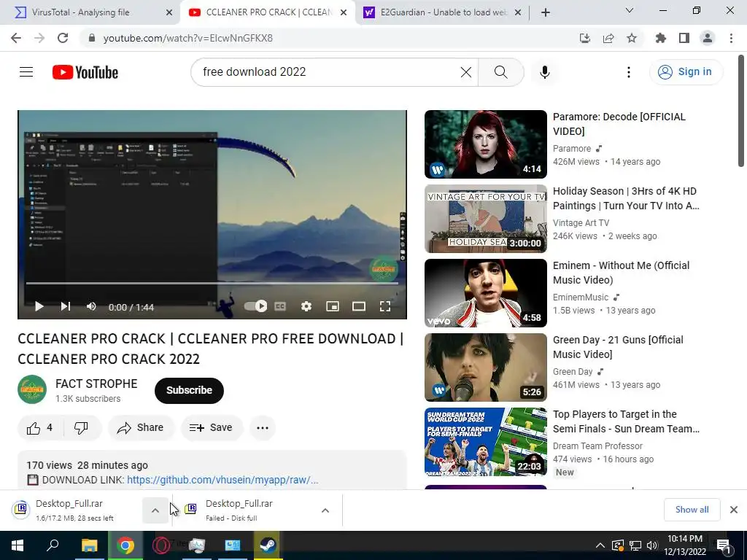Click the page vertical scrollbar

[741, 111]
